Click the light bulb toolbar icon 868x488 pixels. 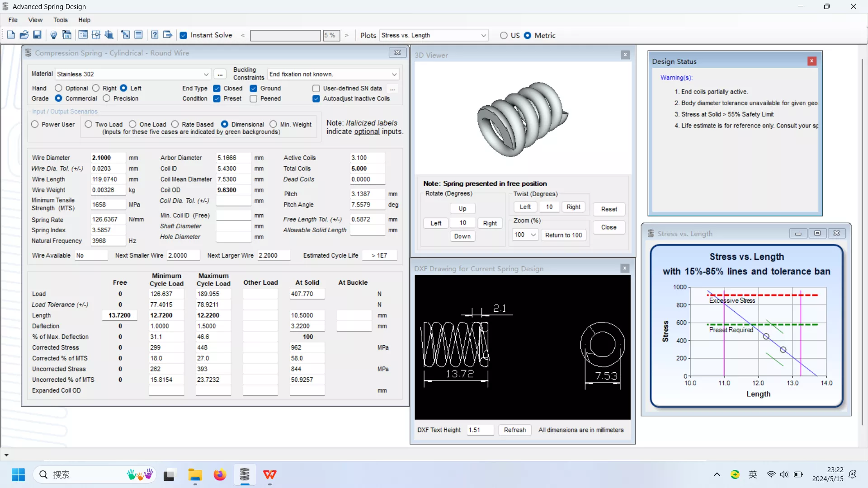[53, 35]
